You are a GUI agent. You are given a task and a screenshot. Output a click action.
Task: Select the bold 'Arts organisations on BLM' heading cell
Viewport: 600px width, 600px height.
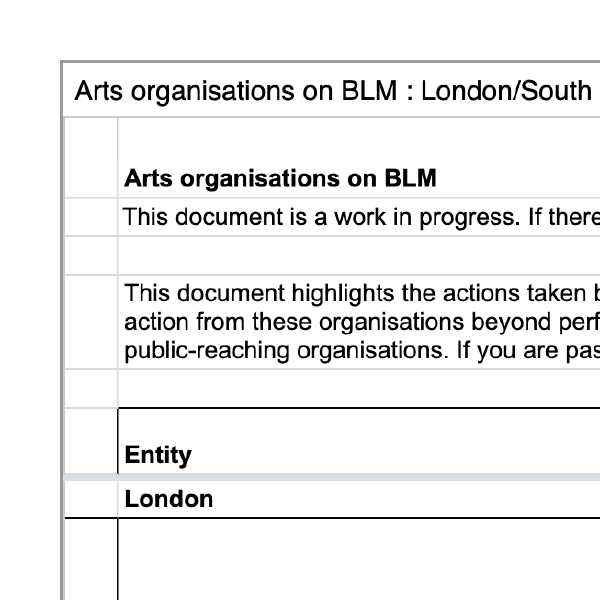pyautogui.click(x=359, y=158)
